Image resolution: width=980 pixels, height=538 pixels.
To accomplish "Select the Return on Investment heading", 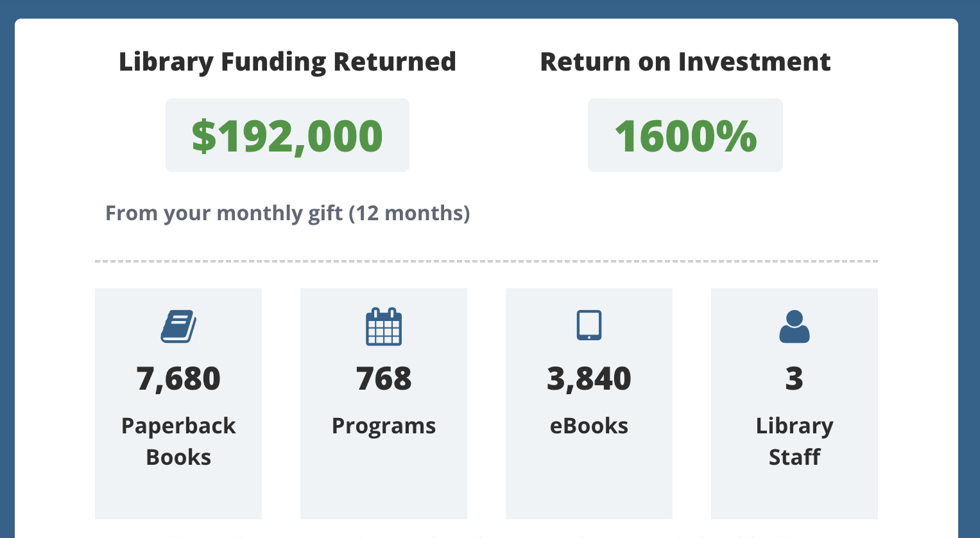I will 685,62.
